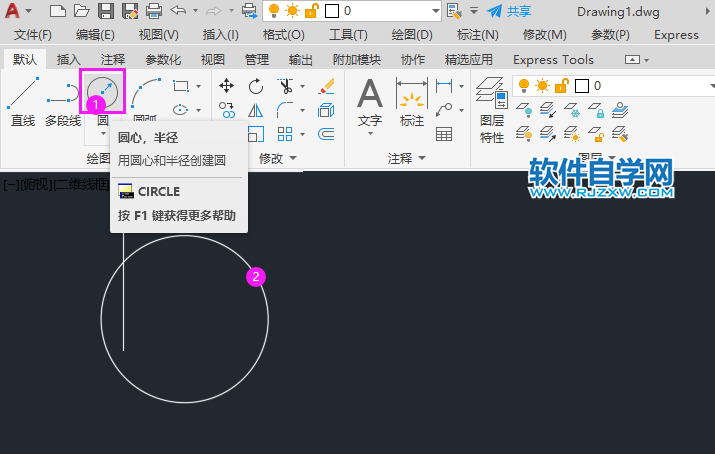Viewport: 715px width, 454px height.
Task: Insert a table with the Table icon
Action: click(444, 133)
